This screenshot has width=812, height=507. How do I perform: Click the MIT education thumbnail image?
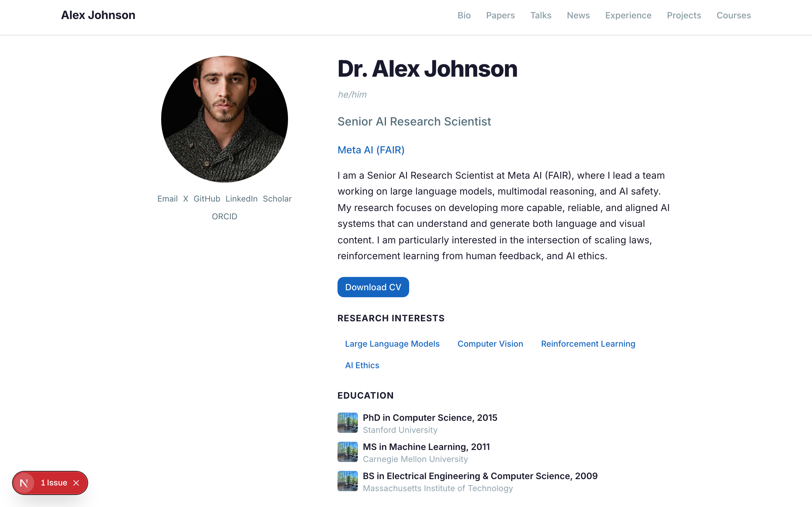point(347,481)
